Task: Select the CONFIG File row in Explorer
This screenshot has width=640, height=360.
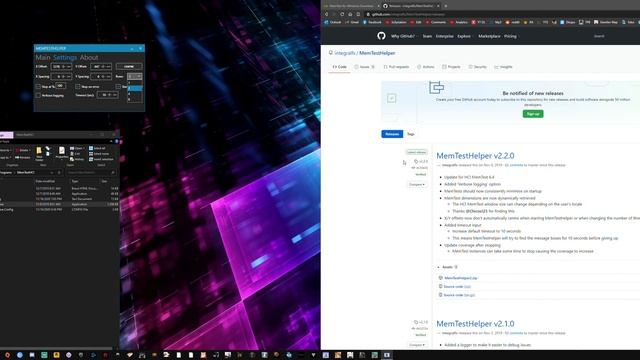Action: (59, 209)
